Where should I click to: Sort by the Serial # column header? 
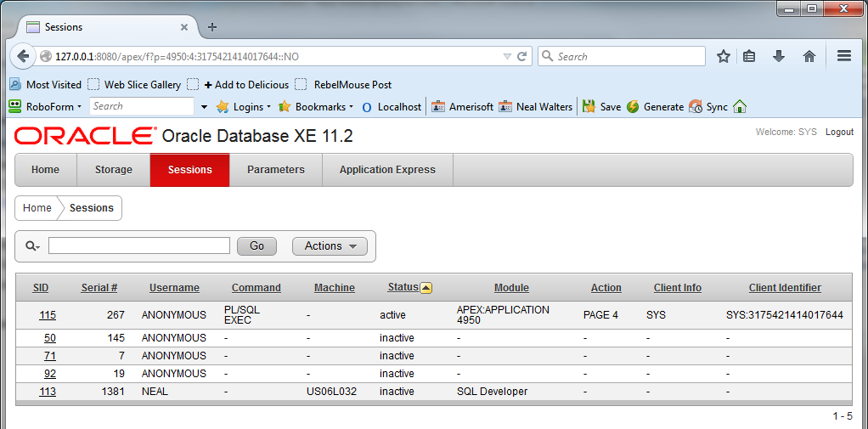point(99,288)
